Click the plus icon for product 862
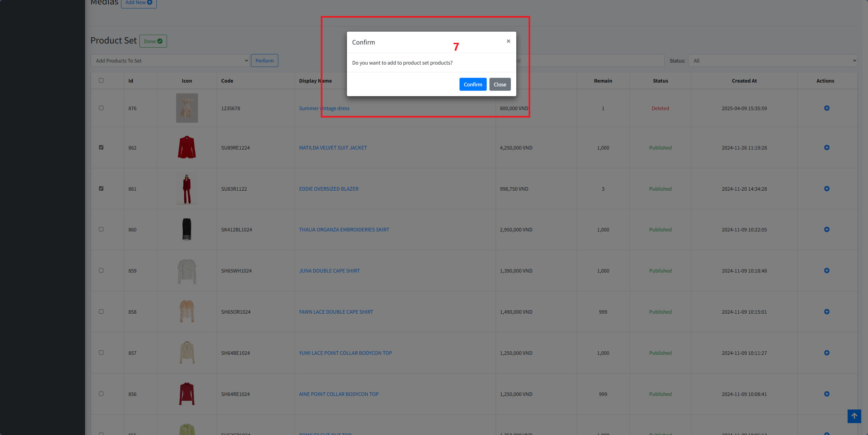This screenshot has height=435, width=868. (827, 147)
